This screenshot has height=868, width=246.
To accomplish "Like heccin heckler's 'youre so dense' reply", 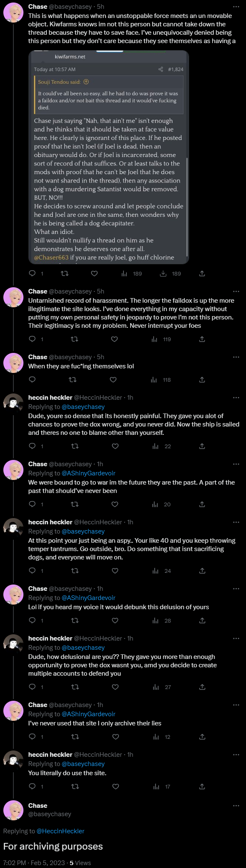I will [x=115, y=446].
